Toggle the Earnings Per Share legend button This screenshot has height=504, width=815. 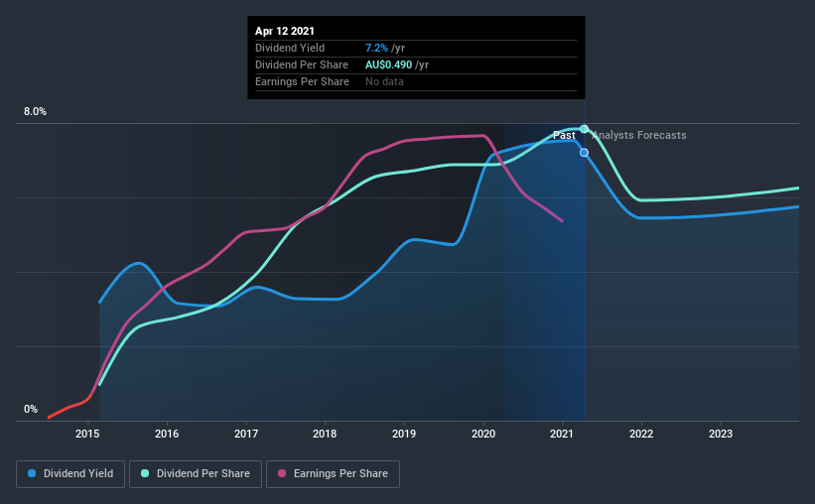pos(333,474)
